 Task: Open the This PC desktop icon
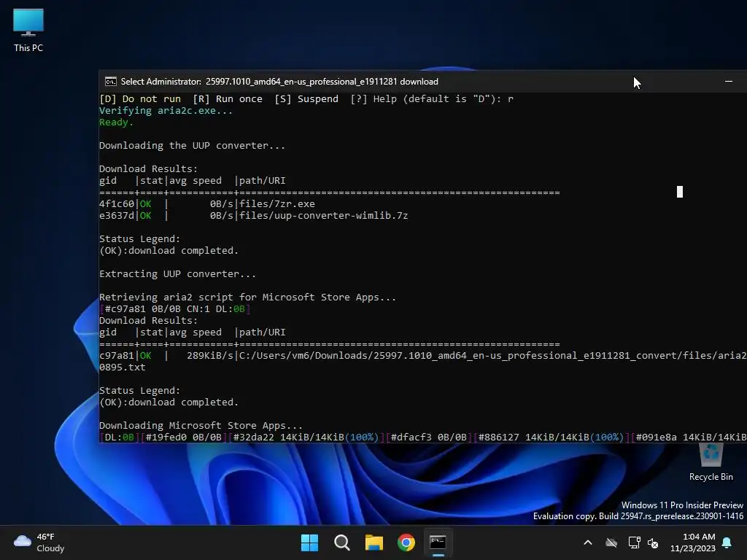click(x=28, y=30)
